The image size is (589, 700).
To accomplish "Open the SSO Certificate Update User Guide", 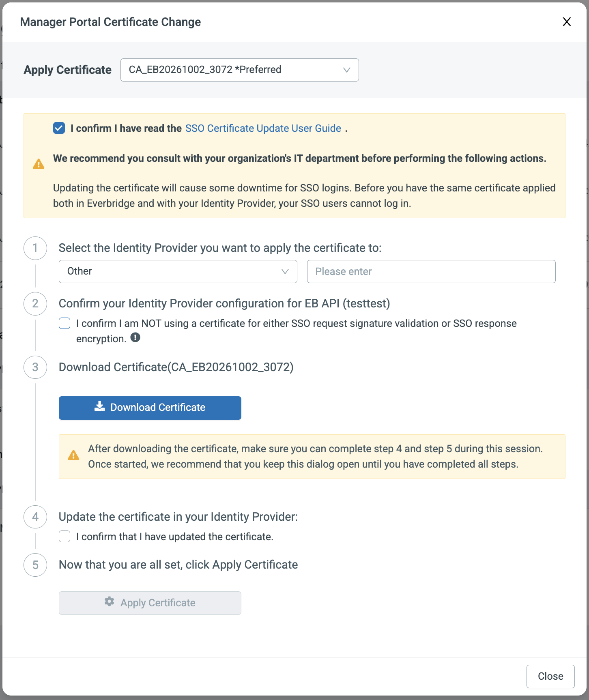I will coord(263,128).
